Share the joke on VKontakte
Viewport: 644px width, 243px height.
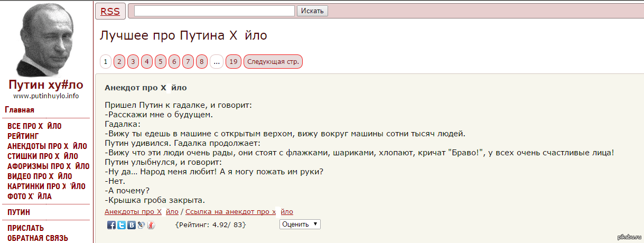(x=131, y=225)
